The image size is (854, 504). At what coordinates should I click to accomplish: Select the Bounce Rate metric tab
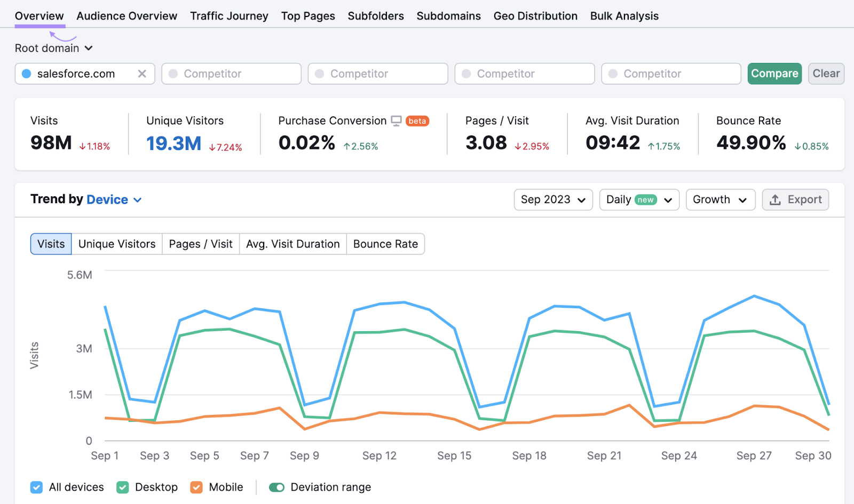(x=385, y=244)
